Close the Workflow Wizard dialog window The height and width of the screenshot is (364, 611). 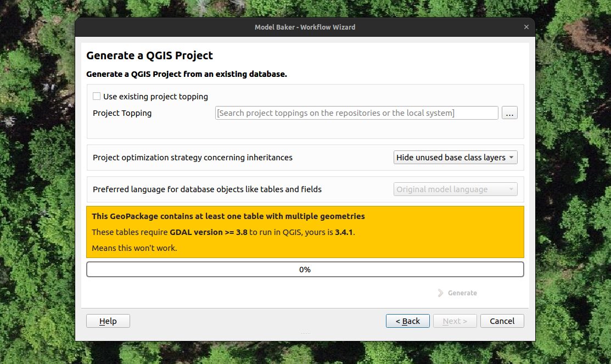point(526,27)
